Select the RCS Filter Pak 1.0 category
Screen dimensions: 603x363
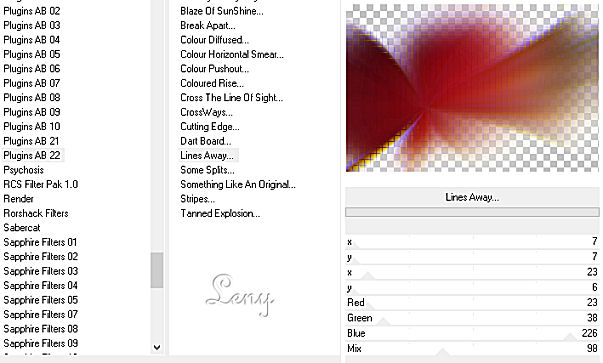click(x=41, y=184)
